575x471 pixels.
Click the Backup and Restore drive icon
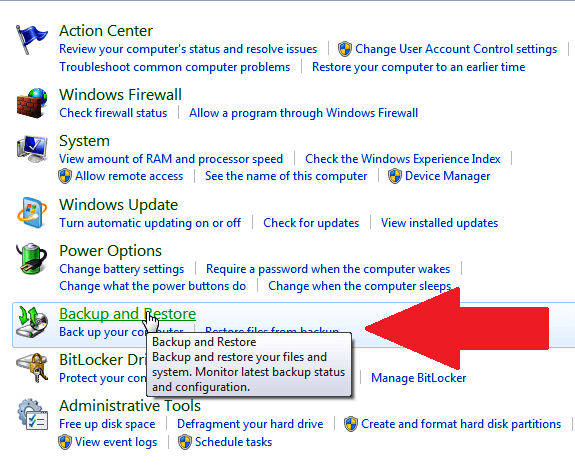tap(33, 322)
